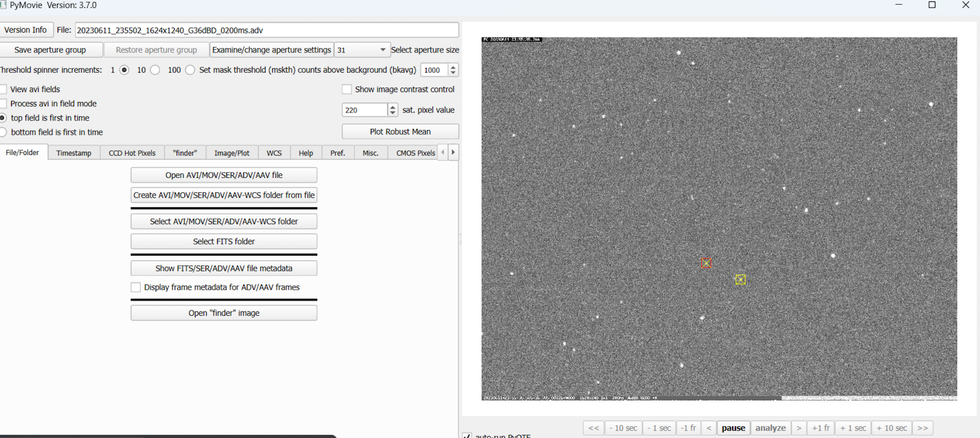Viewport: 980px width, 438px height.
Task: Check Display frame metadata for ADV/AAV frames
Action: click(x=135, y=287)
